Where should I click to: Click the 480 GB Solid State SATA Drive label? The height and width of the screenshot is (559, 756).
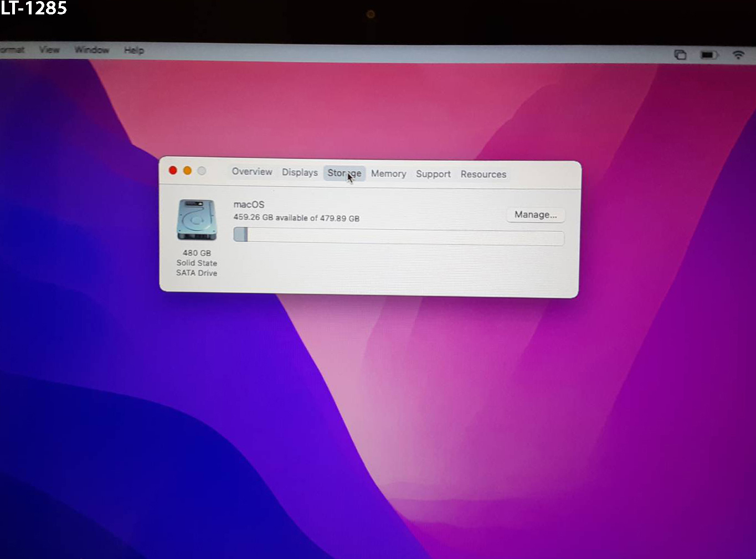click(x=197, y=263)
